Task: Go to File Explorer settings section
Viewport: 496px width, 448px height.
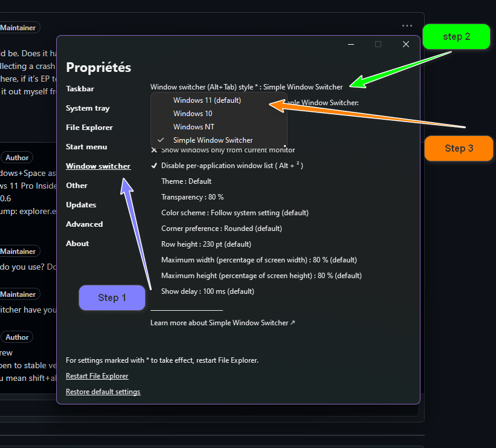Action: pos(89,128)
